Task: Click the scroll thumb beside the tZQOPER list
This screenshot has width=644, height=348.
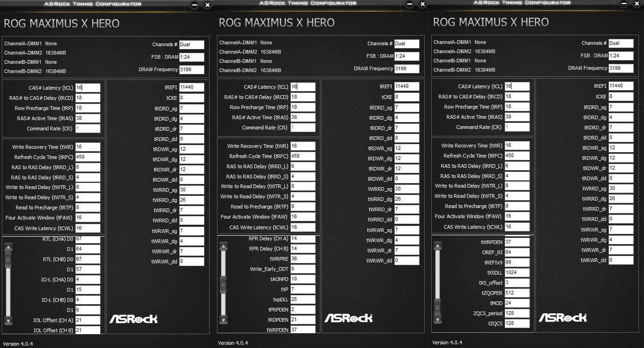Action: coord(438,306)
